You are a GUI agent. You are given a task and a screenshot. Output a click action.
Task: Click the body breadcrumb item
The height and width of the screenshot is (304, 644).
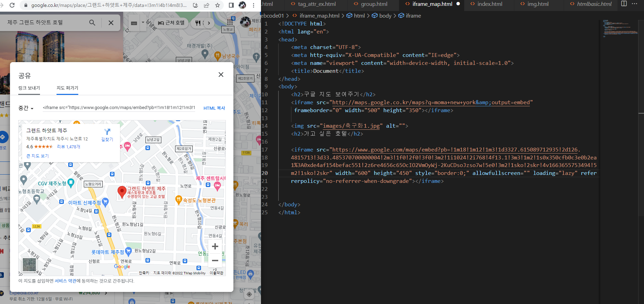coord(382,16)
